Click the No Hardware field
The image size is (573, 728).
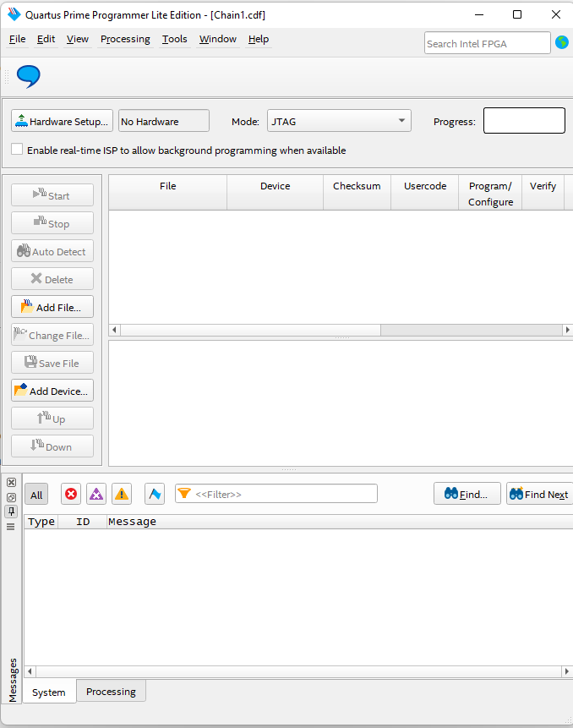pyautogui.click(x=164, y=121)
